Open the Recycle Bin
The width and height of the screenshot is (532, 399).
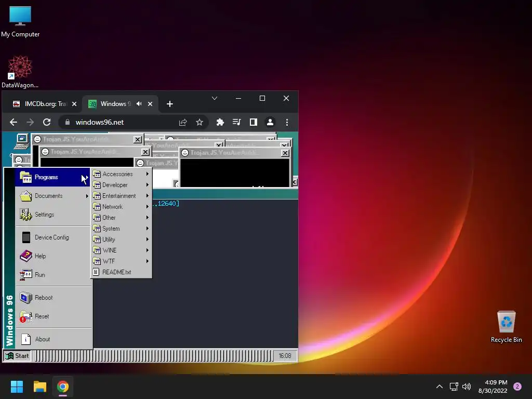pyautogui.click(x=507, y=327)
